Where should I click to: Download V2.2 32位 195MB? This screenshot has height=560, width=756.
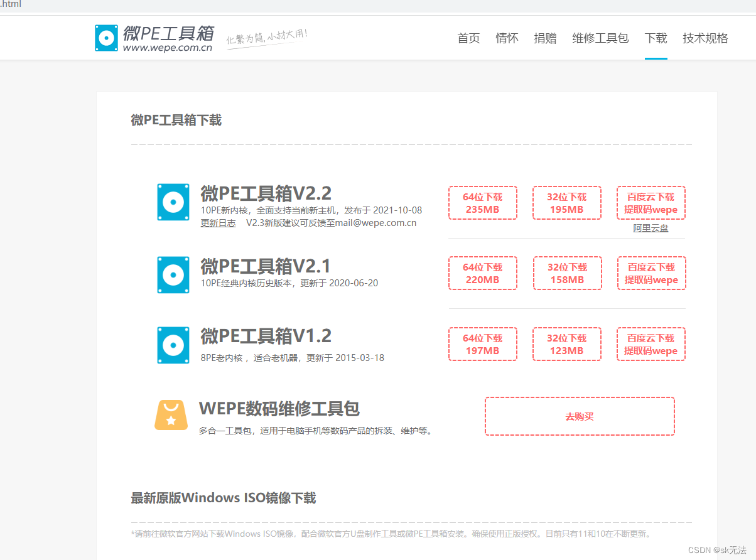pos(567,203)
